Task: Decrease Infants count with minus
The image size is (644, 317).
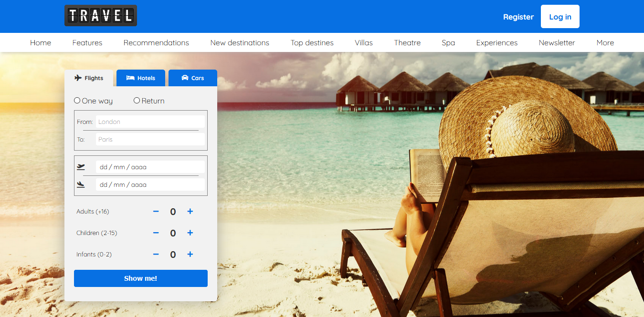Action: (x=156, y=254)
